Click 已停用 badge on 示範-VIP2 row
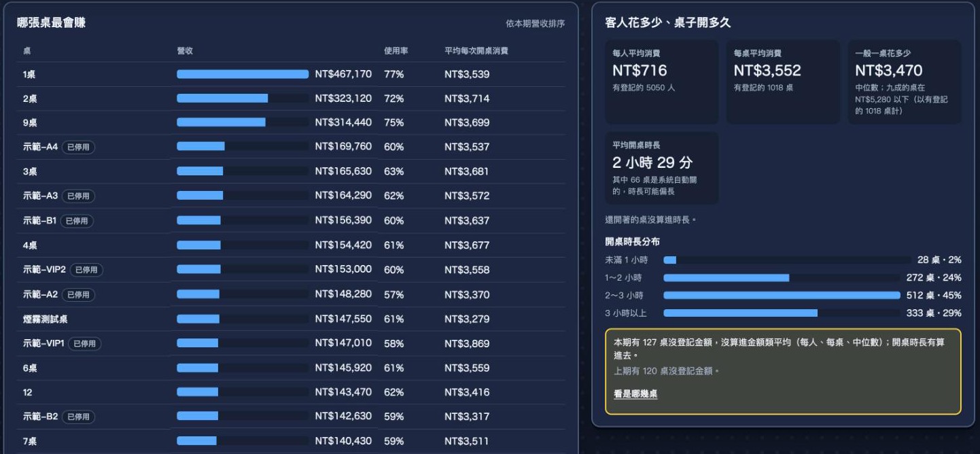 (x=86, y=270)
